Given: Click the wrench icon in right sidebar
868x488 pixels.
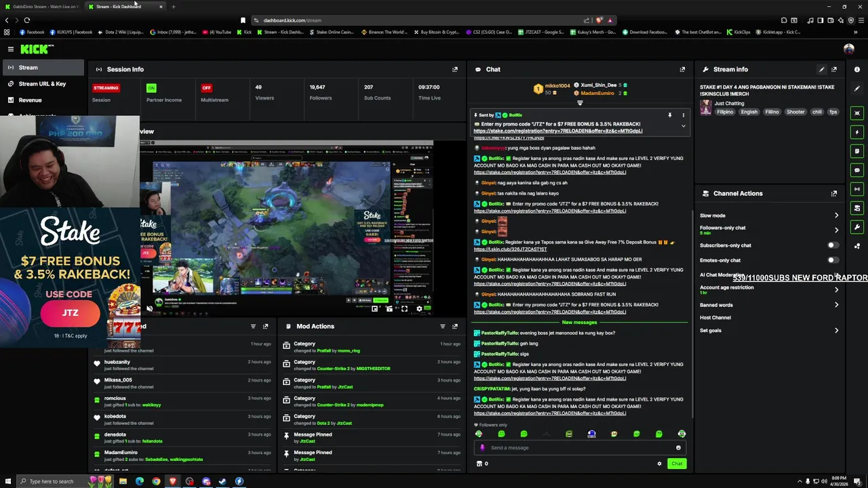Looking at the screenshot, I should click(857, 227).
